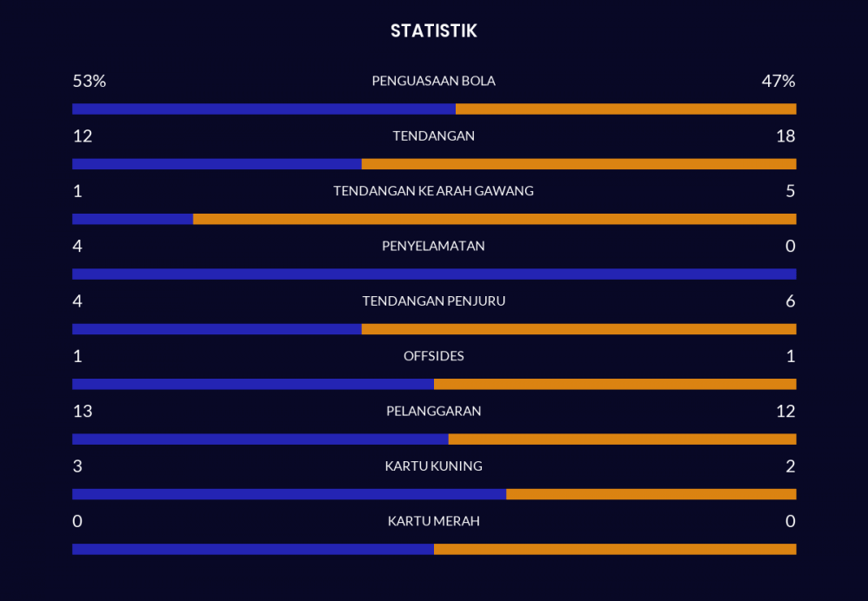This screenshot has height=601, width=868.
Task: Select the value 13 for Pelanggaran
Action: coord(82,411)
